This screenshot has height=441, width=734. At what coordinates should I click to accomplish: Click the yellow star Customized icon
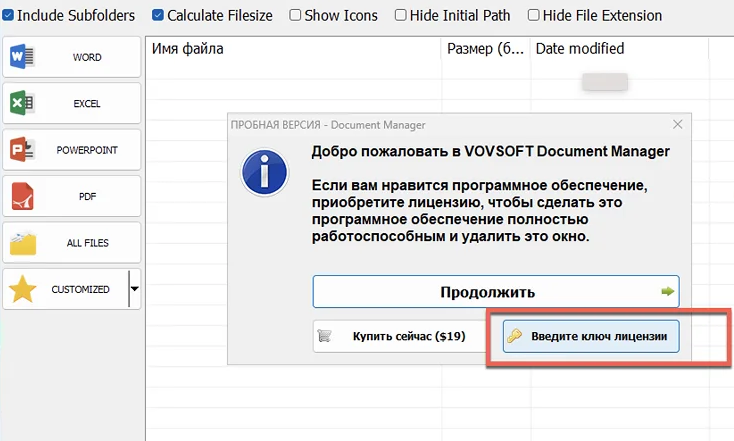[x=22, y=289]
